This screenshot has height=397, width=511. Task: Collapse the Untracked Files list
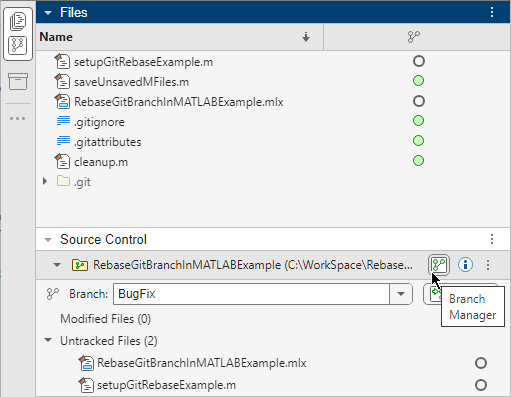(48, 340)
